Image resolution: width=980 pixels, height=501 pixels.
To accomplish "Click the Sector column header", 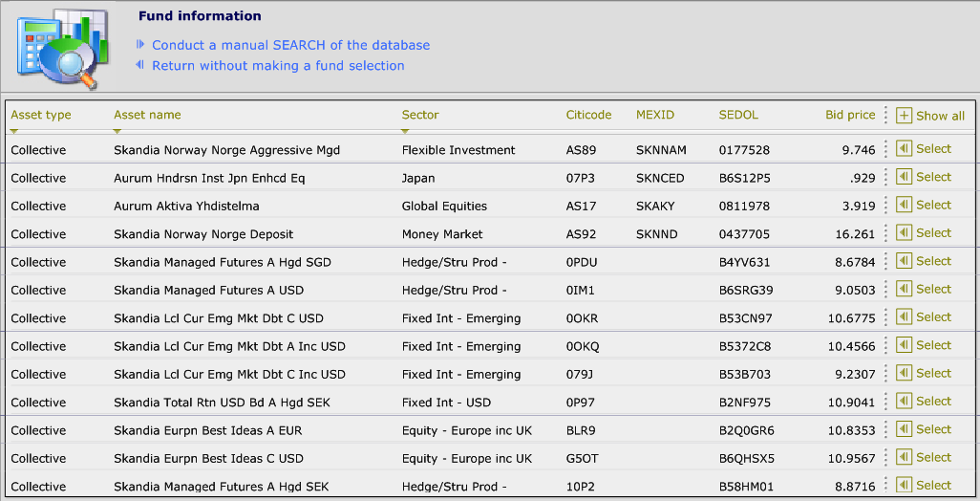I will pyautogui.click(x=420, y=115).
